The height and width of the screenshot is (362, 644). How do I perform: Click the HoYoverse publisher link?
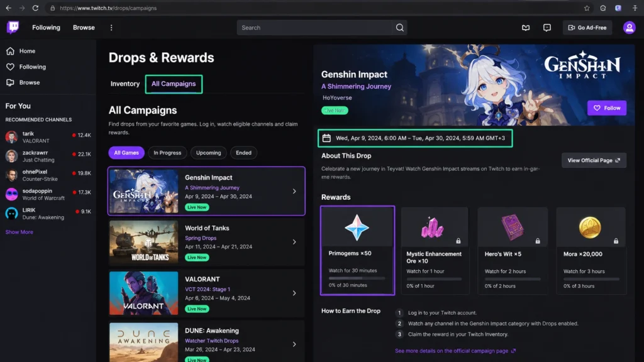pos(337,97)
